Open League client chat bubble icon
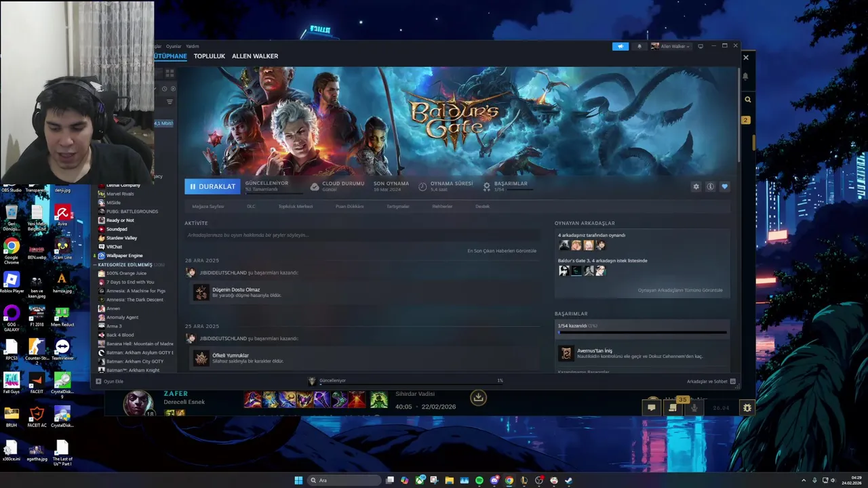This screenshot has width=868, height=488. tap(651, 407)
